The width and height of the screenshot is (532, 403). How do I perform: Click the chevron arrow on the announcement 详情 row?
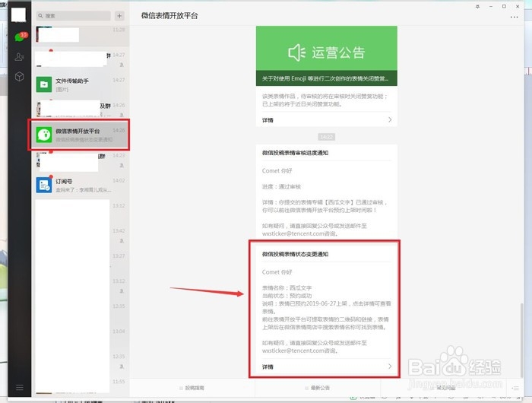pyautogui.click(x=390, y=119)
